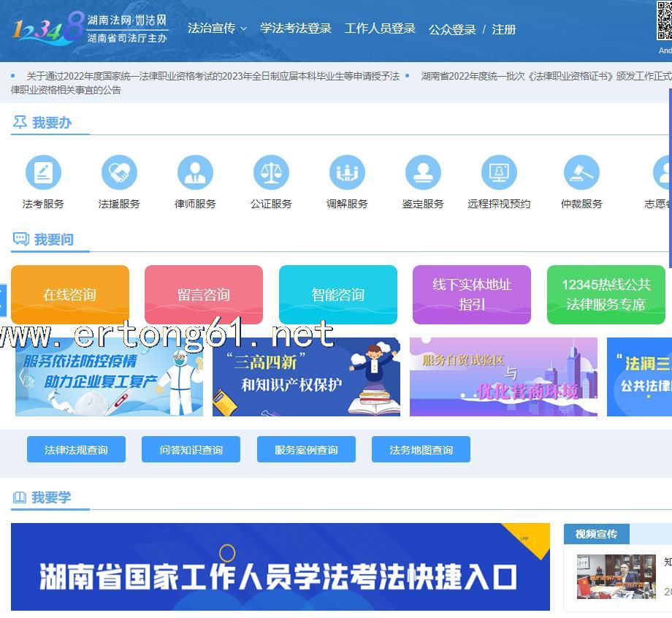The height and width of the screenshot is (618, 672).
Task: Play the 视频宣传 video thumbnail
Action: click(616, 576)
